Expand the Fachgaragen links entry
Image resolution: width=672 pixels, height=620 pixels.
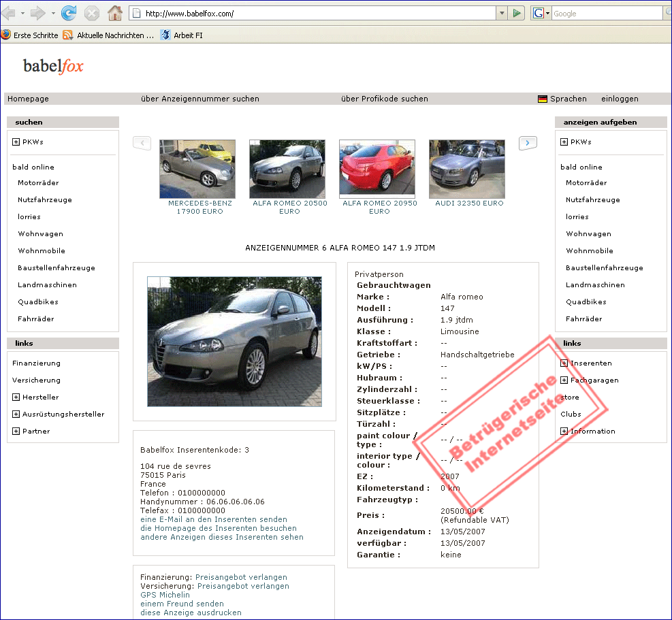564,380
